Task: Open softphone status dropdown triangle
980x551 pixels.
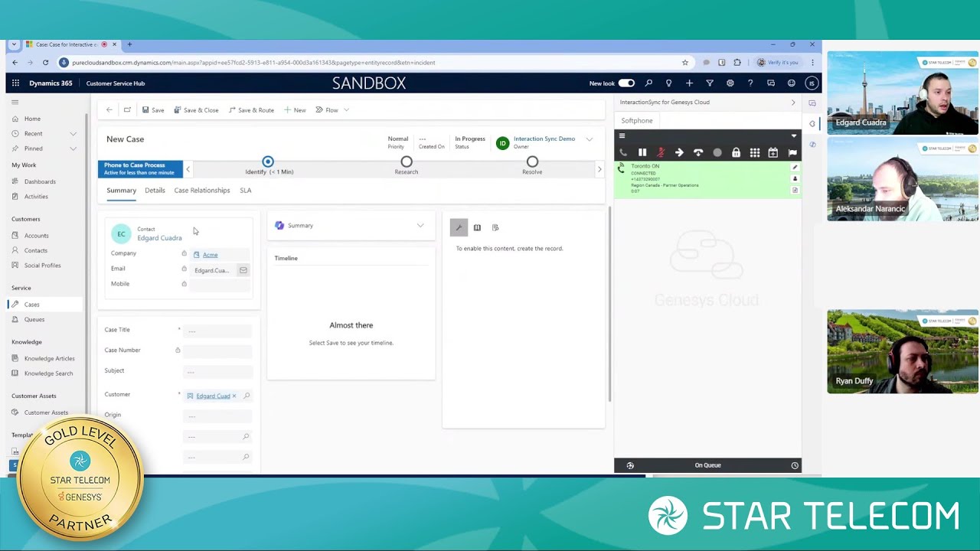Action: click(x=794, y=135)
